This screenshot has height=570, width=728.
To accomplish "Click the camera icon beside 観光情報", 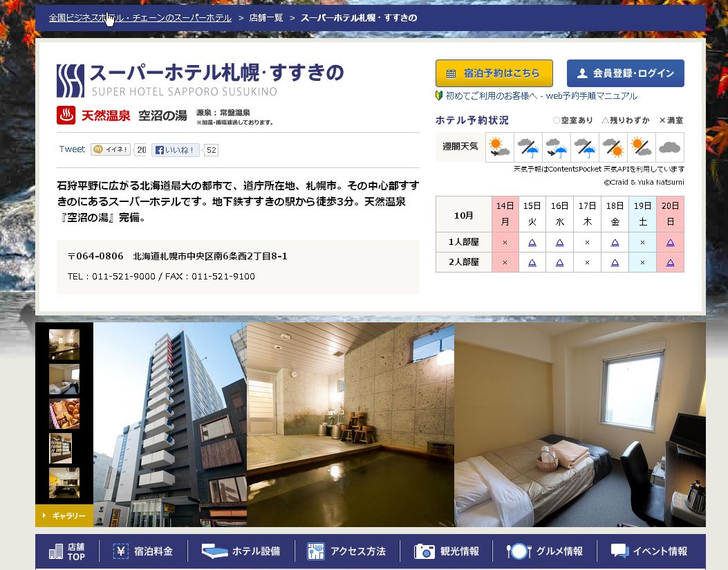I will [x=424, y=551].
